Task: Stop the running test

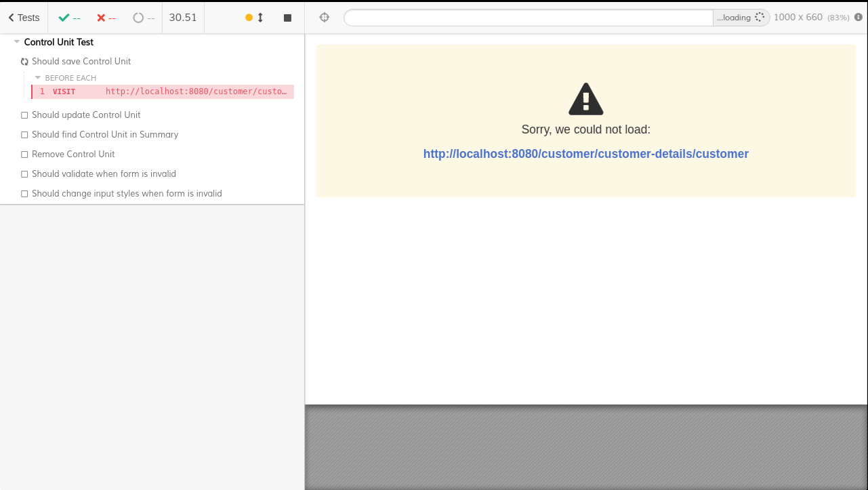Action: click(287, 17)
